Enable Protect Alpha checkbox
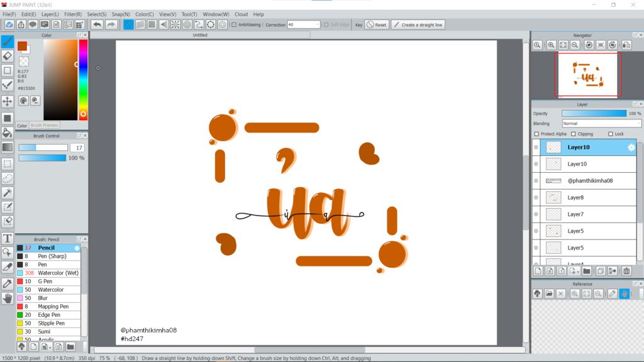 tap(536, 134)
